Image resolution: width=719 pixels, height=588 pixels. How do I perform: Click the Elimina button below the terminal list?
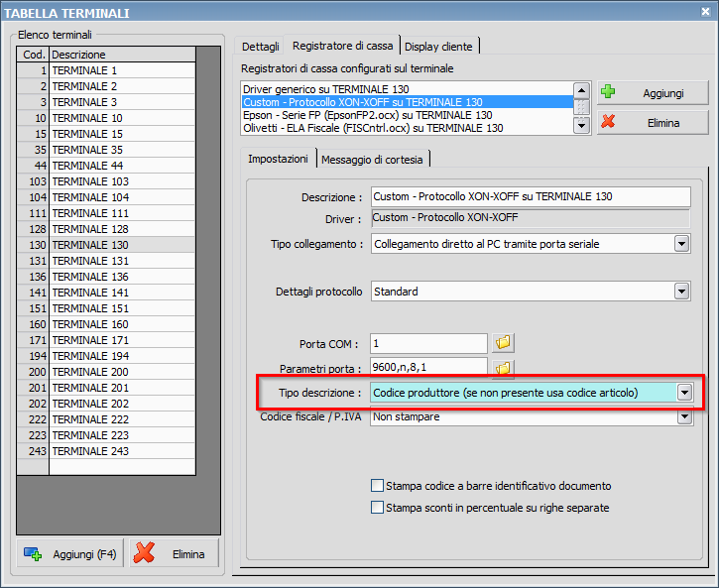[x=175, y=554]
